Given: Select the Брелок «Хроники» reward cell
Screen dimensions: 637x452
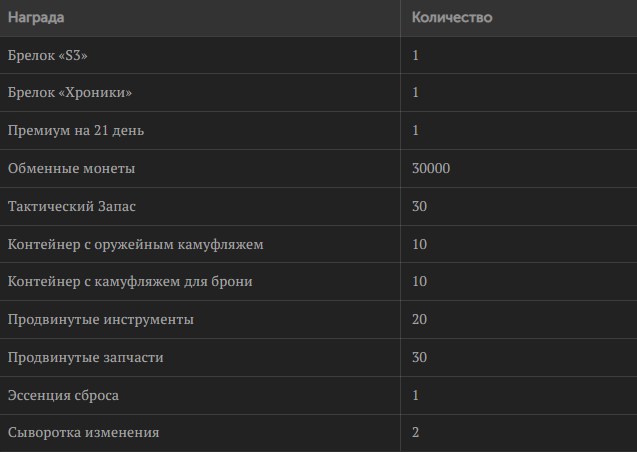Looking at the screenshot, I should point(200,93).
